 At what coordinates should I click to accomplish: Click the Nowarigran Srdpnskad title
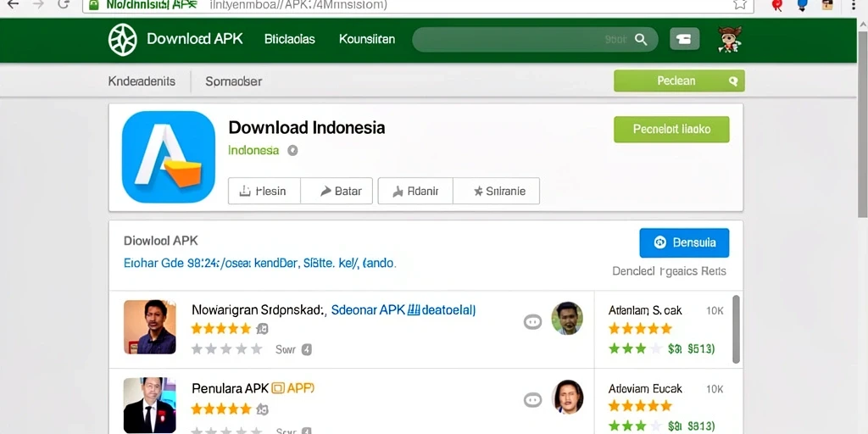point(259,310)
